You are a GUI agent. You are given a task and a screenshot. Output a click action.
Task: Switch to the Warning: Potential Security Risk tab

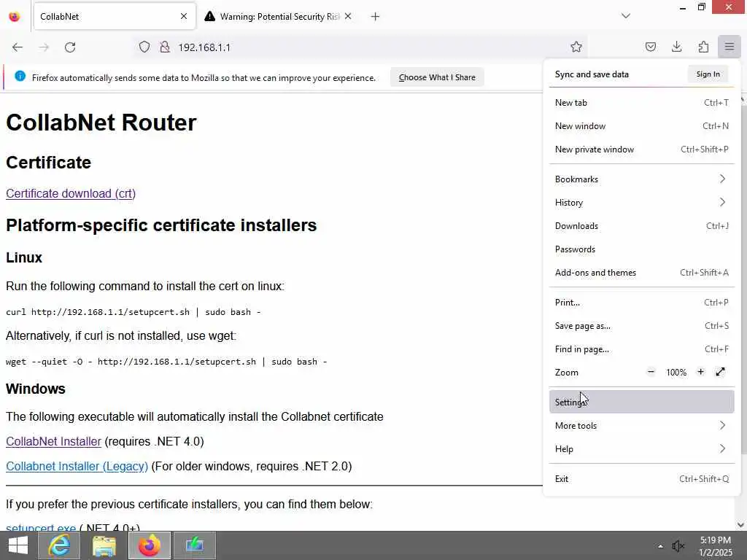[279, 17]
